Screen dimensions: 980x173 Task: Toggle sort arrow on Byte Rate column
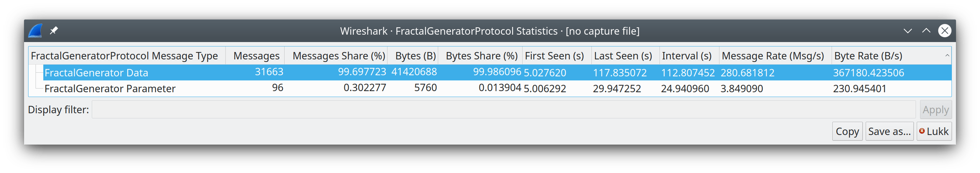coord(947,56)
